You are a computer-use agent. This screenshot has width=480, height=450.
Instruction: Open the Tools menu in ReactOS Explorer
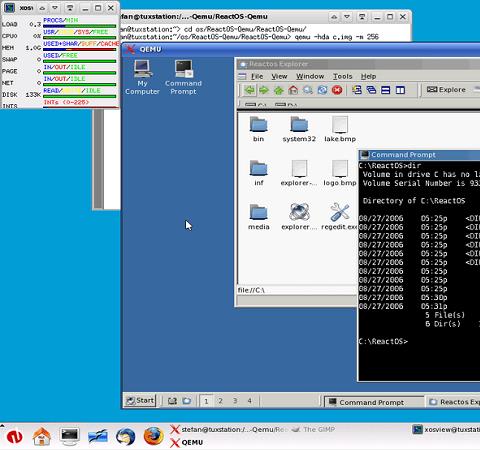click(342, 76)
